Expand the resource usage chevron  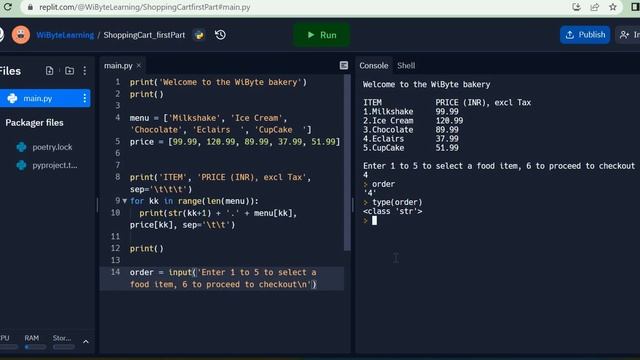pyautogui.click(x=86, y=342)
